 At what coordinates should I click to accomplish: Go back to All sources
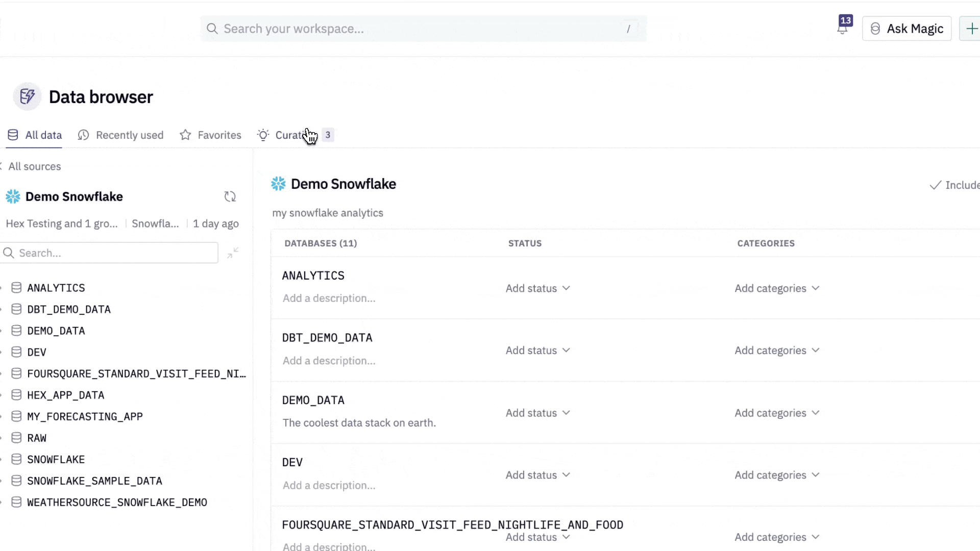point(31,166)
